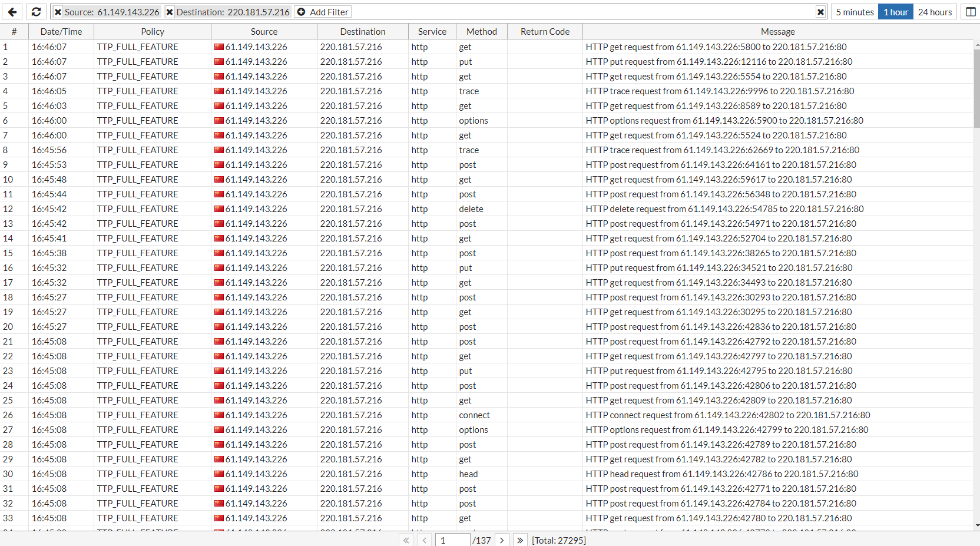Click the vertical scrollbar thumb
Viewport: 980px width, 546px height.
click(976, 88)
